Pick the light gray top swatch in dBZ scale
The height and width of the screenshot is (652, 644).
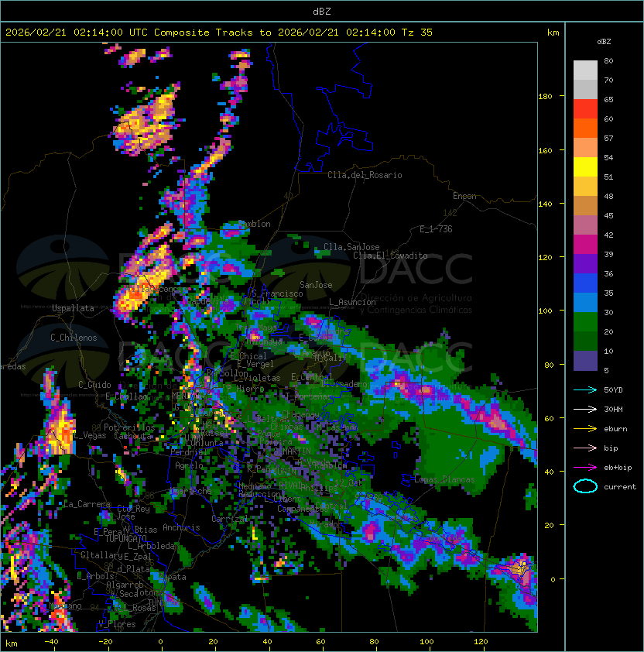(x=585, y=70)
